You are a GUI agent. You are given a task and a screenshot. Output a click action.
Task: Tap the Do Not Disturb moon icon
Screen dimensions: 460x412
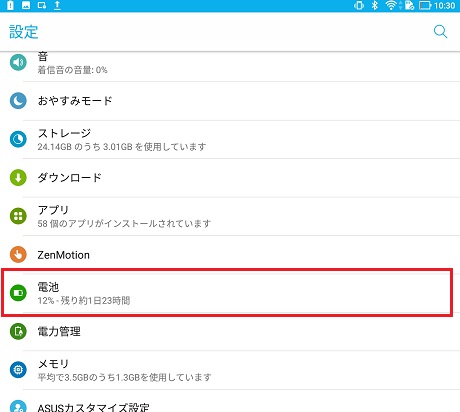18,101
